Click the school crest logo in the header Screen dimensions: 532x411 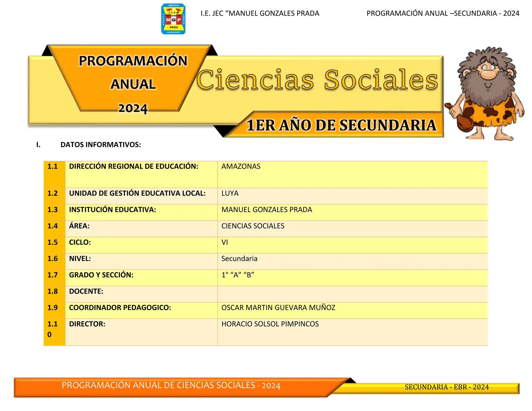(173, 19)
